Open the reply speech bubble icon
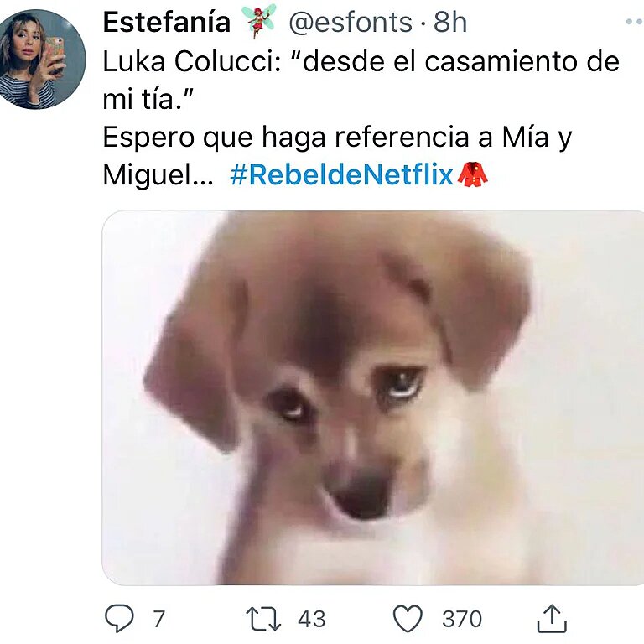 119,618
